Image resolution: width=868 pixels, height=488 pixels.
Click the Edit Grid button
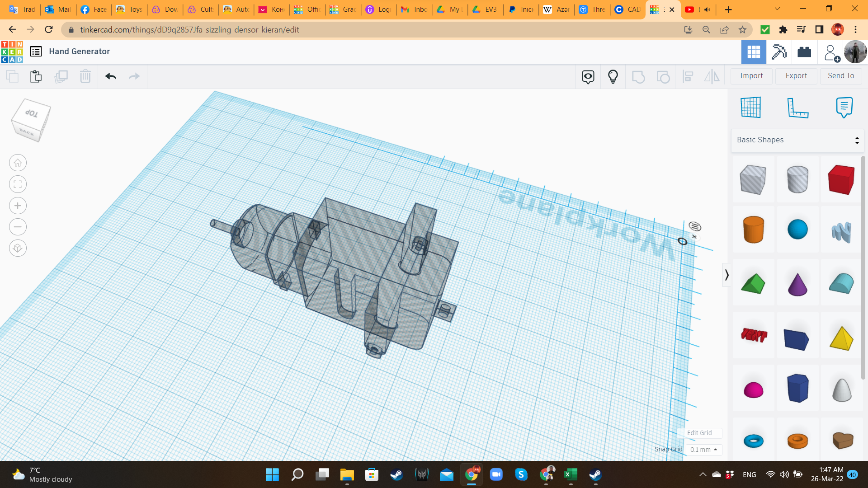pyautogui.click(x=699, y=433)
